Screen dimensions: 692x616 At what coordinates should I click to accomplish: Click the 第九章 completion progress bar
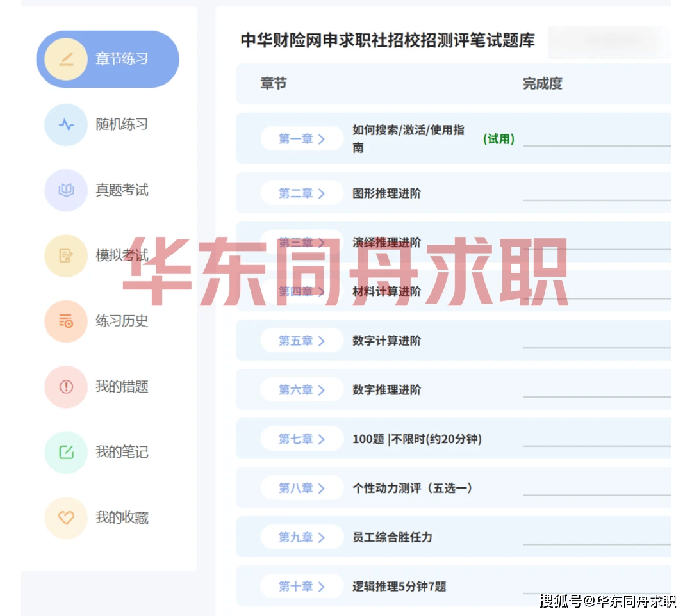pyautogui.click(x=597, y=544)
